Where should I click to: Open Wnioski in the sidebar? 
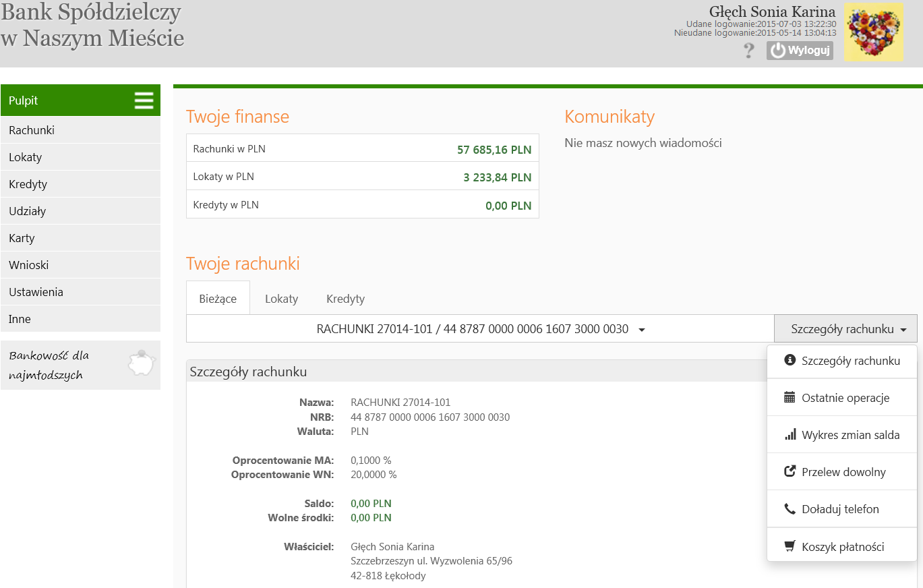(81, 265)
